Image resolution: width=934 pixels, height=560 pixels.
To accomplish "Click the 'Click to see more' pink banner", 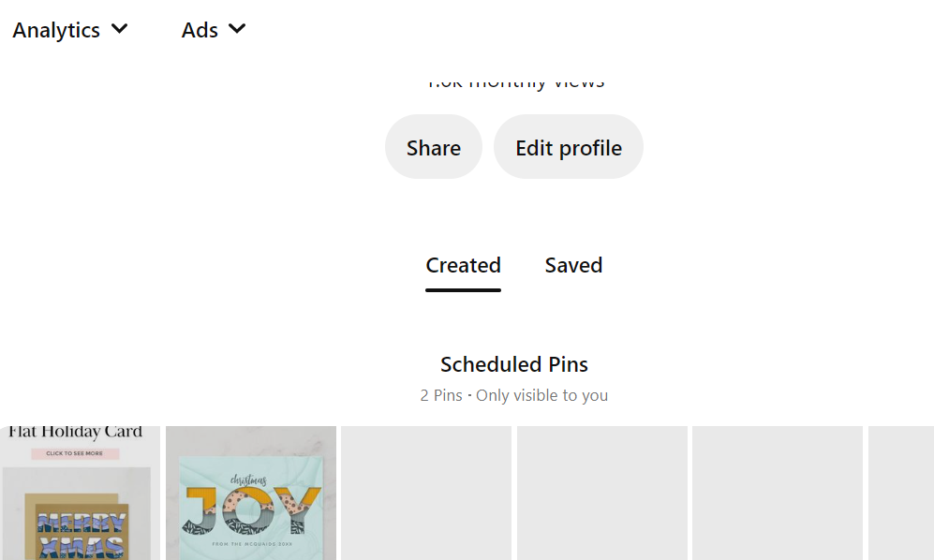I will (74, 453).
